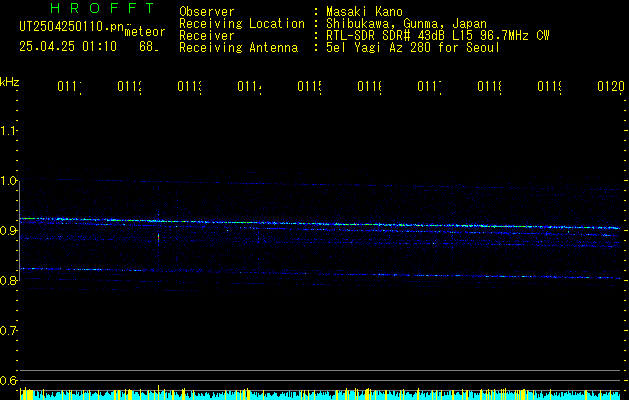The height and width of the screenshot is (400, 629).
Task: Click the 0.6 kHz axis label
Action: [8, 380]
